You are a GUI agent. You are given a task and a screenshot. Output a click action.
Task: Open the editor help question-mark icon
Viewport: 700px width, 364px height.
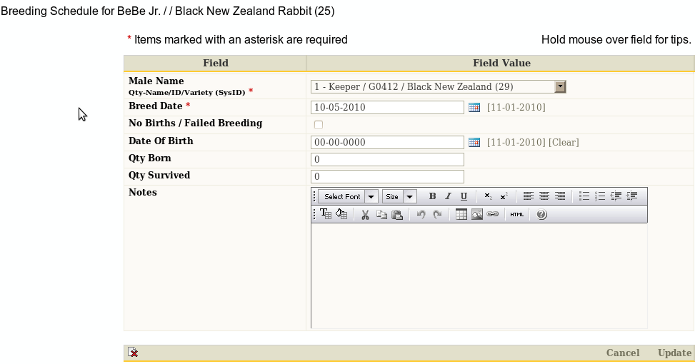point(542,215)
